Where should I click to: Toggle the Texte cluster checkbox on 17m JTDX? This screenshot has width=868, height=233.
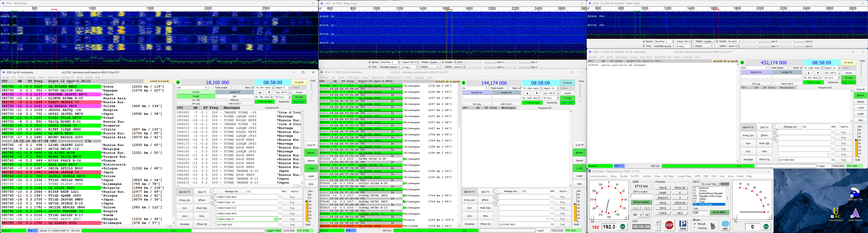(x=230, y=88)
